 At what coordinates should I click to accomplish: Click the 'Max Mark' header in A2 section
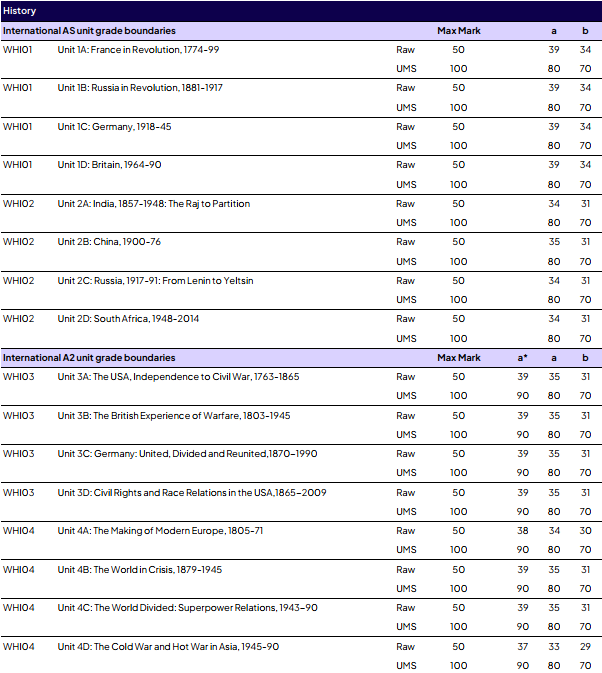(x=459, y=358)
